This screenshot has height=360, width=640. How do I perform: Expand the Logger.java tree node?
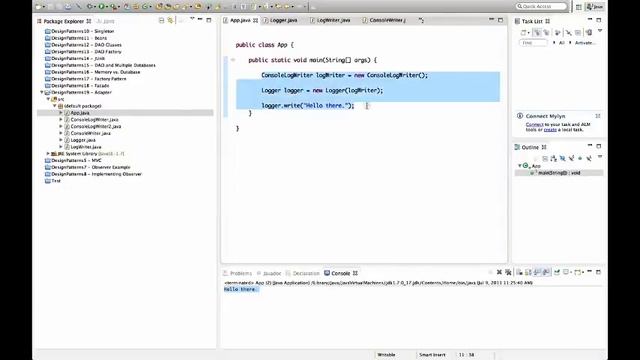[61, 140]
